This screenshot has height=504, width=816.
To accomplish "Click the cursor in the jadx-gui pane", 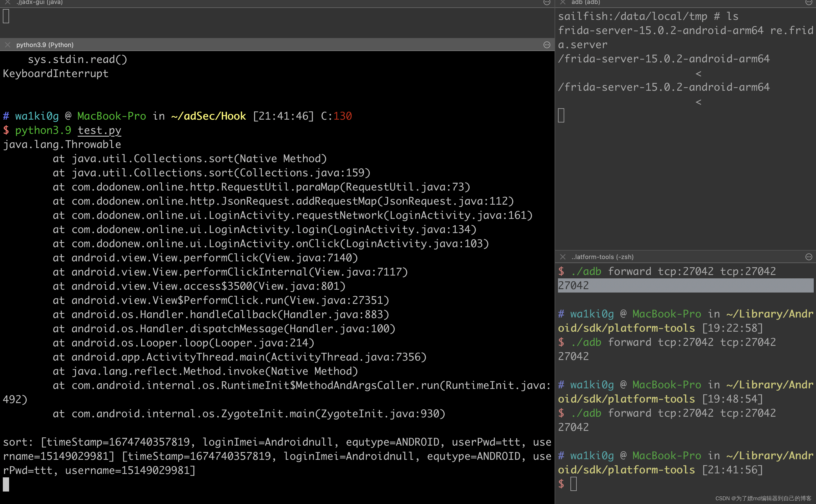I will click(x=6, y=16).
